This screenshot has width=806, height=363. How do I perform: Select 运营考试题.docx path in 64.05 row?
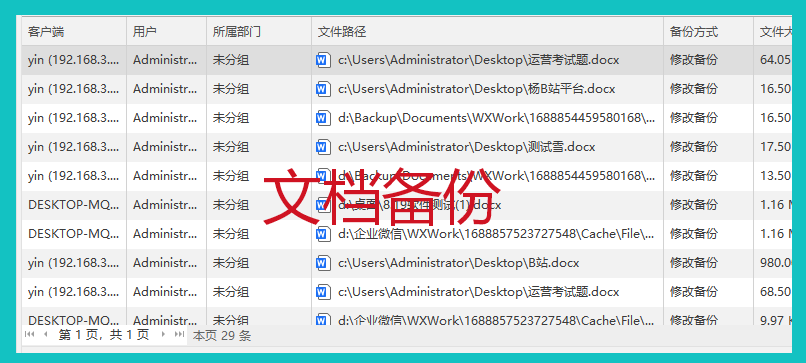tap(479, 61)
